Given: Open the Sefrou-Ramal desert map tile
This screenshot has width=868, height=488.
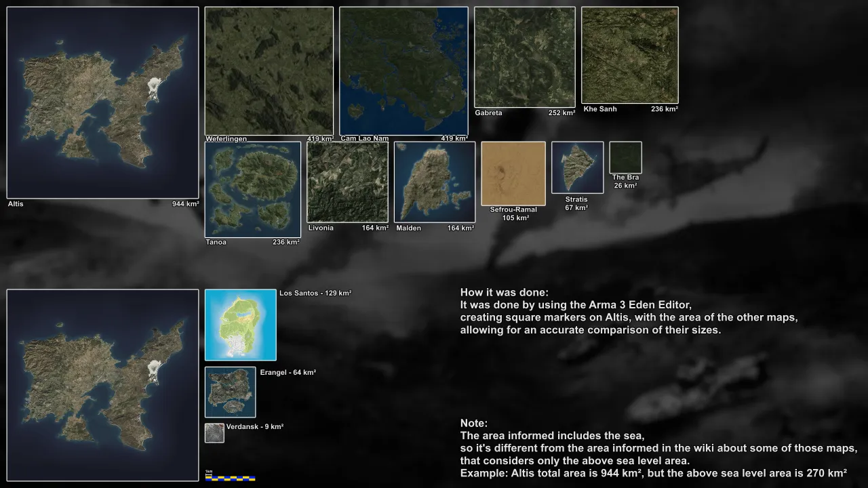Looking at the screenshot, I should pyautogui.click(x=513, y=174).
